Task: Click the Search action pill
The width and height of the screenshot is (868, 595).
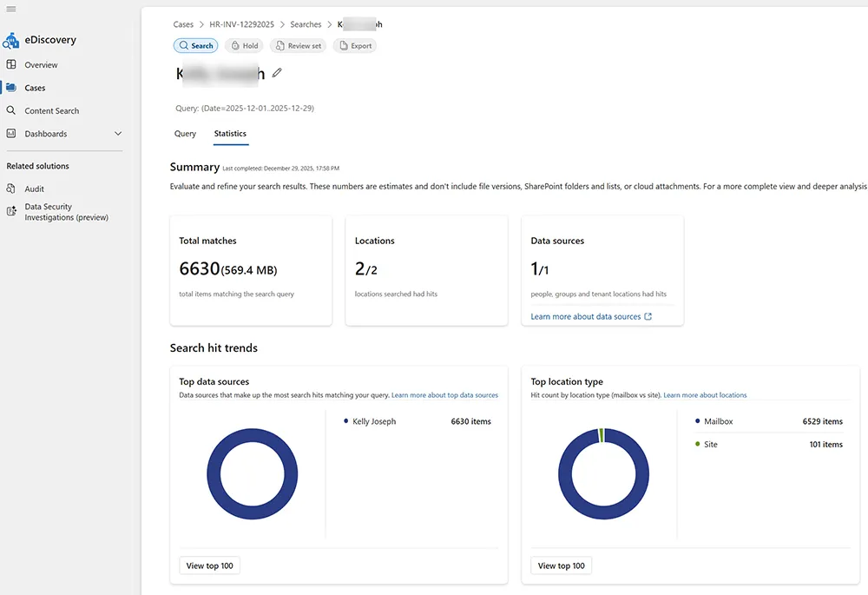Action: click(195, 45)
